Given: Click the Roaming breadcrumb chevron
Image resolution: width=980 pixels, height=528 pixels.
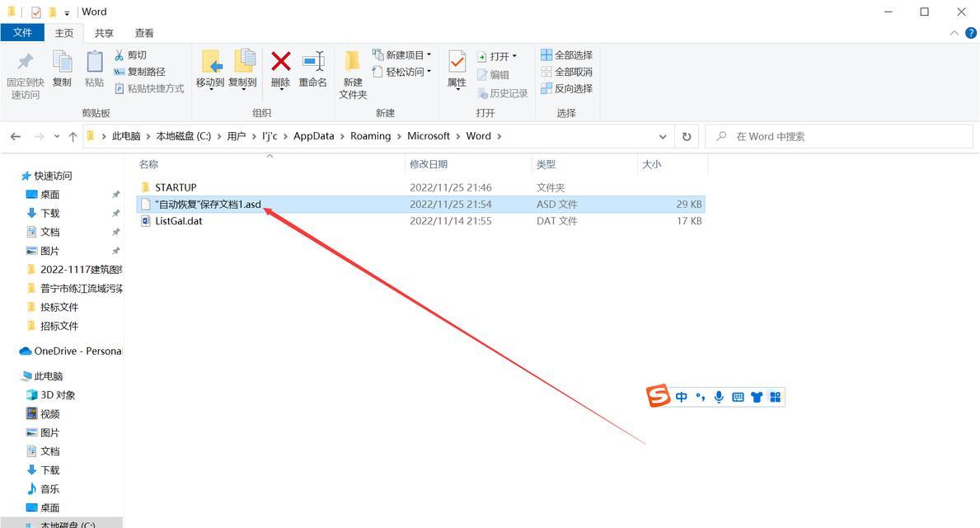Looking at the screenshot, I should pyautogui.click(x=399, y=136).
